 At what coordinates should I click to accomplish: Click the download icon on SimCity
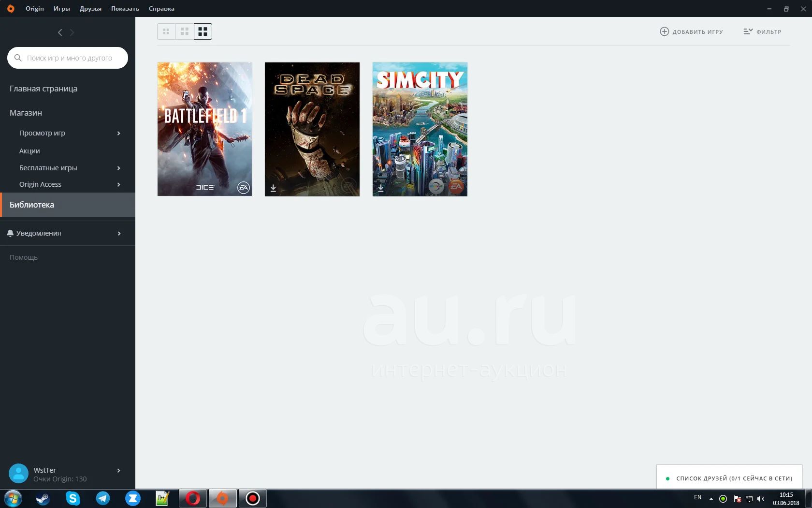[x=381, y=188]
